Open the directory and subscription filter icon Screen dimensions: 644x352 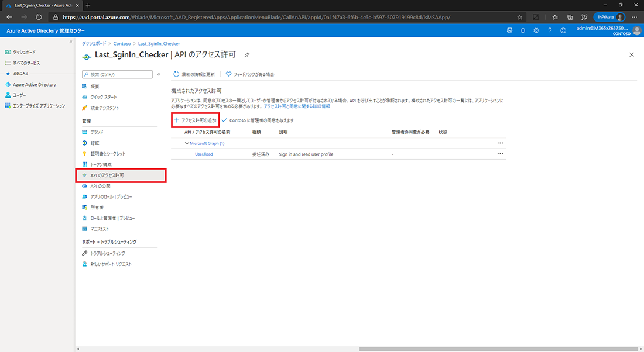click(x=510, y=30)
